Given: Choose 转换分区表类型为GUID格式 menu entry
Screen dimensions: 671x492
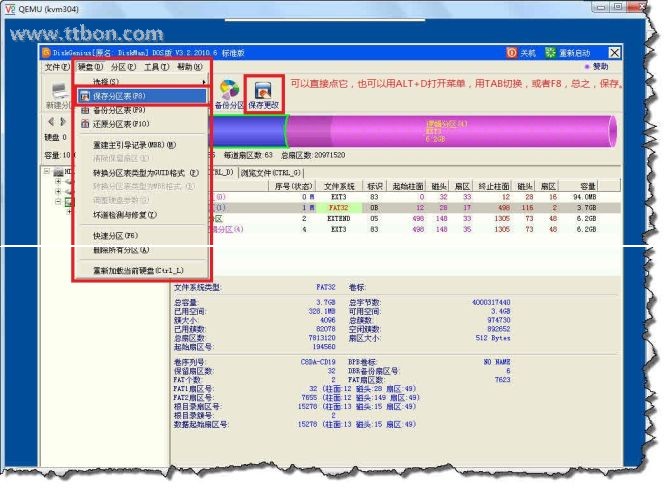Looking at the screenshot, I should tap(141, 173).
